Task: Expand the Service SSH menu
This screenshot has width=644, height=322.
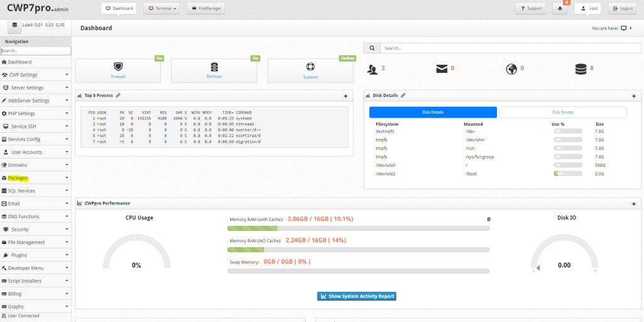Action: (x=35, y=126)
